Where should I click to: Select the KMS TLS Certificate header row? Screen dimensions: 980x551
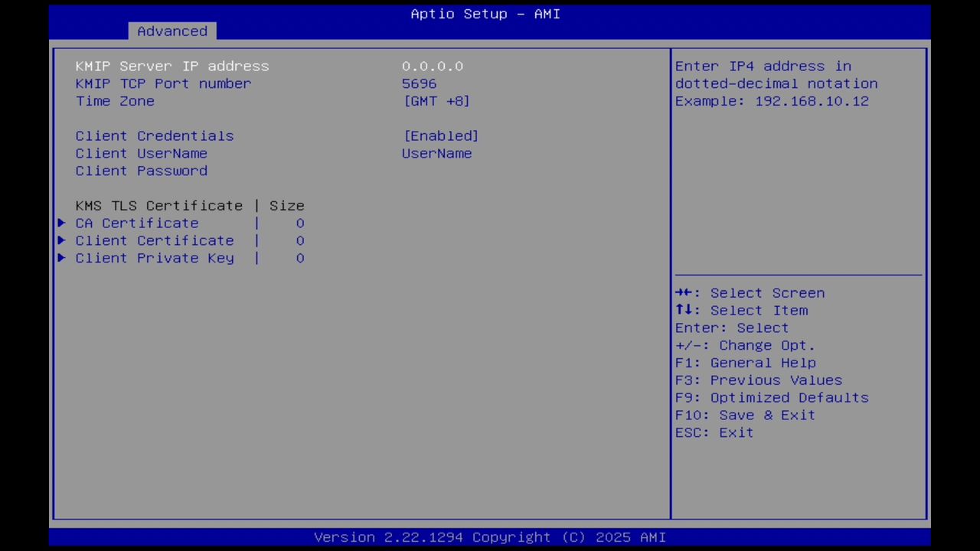tap(190, 205)
